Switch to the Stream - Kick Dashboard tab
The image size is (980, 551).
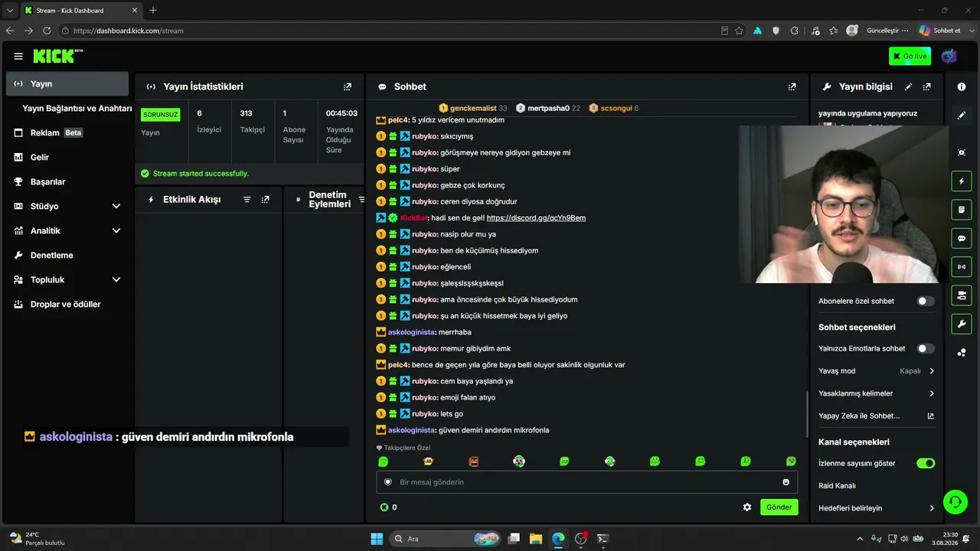[x=80, y=11]
